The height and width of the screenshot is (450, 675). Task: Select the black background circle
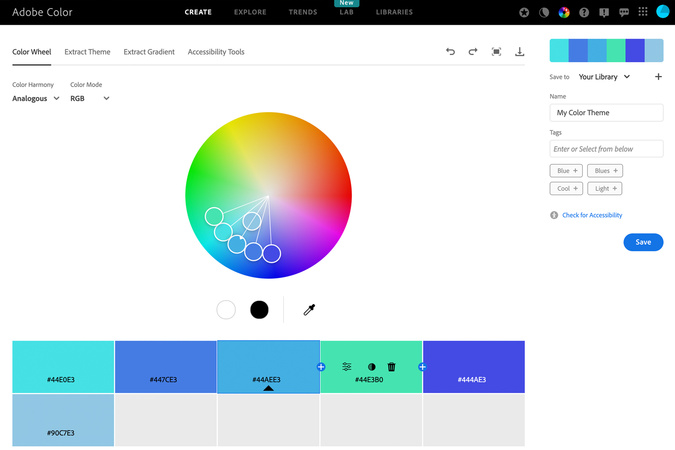tap(259, 310)
